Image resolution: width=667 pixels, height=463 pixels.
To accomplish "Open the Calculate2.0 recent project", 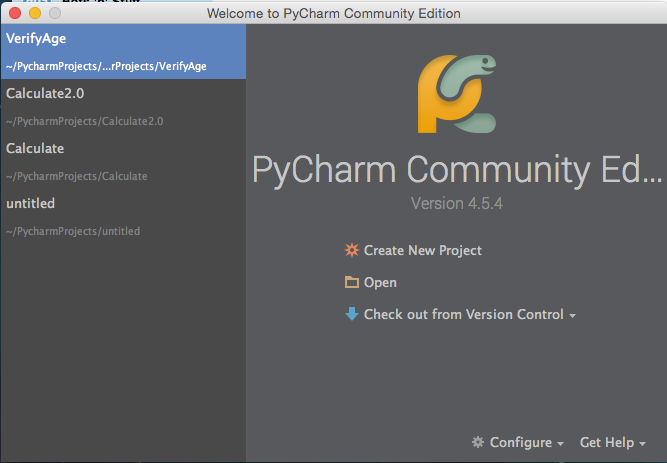I will 123,106.
